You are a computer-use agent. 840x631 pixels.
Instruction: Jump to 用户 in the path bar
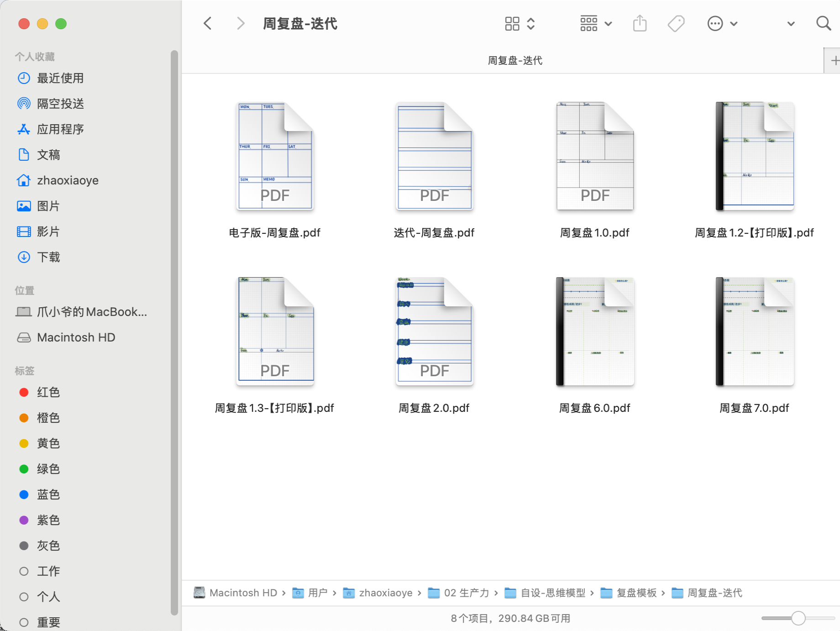[x=310, y=593]
